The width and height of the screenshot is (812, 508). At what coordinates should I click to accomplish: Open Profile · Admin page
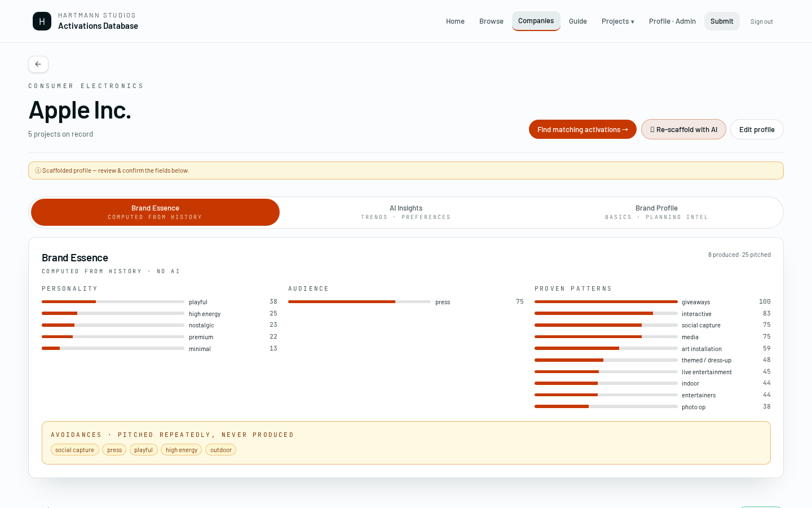click(672, 21)
